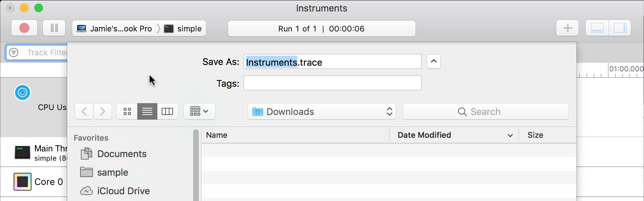Switch to icon view in save dialog
The width and height of the screenshot is (644, 201).
pos(127,112)
